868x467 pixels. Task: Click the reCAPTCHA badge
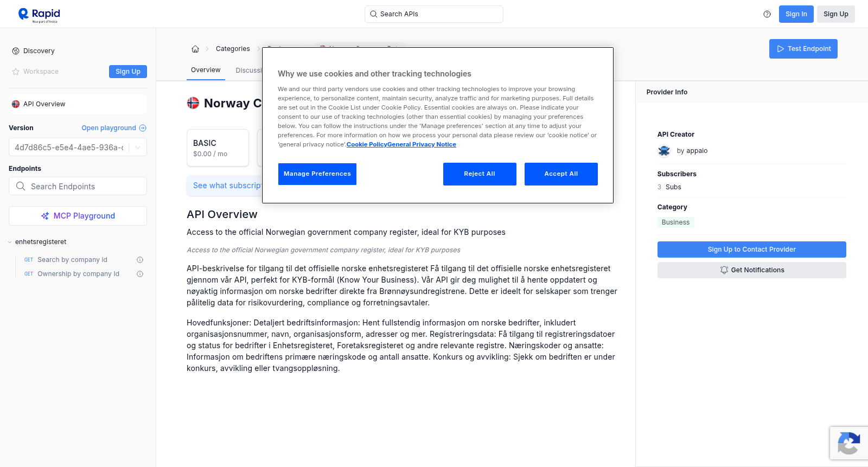click(x=848, y=443)
